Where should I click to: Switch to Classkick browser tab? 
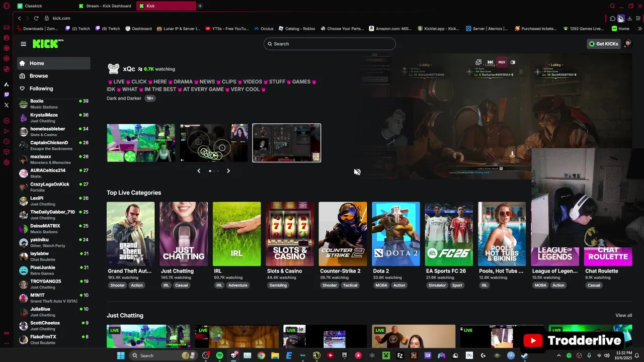(x=44, y=6)
